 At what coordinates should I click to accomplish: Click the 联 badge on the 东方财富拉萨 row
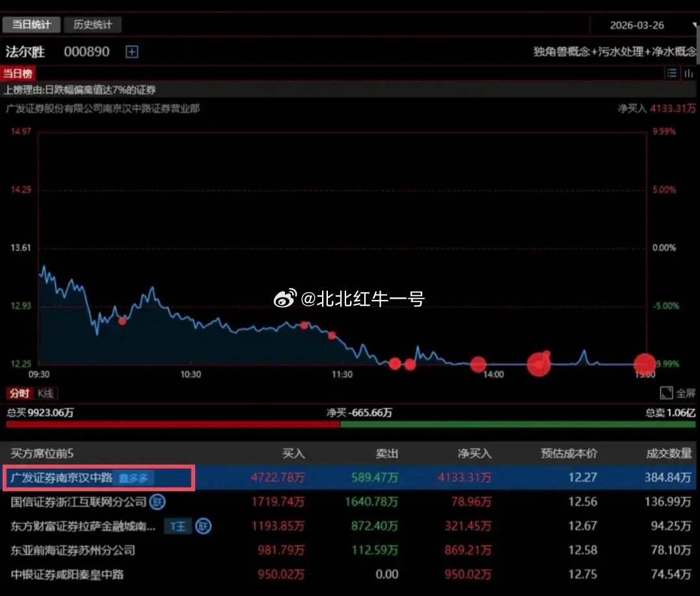pos(203,526)
